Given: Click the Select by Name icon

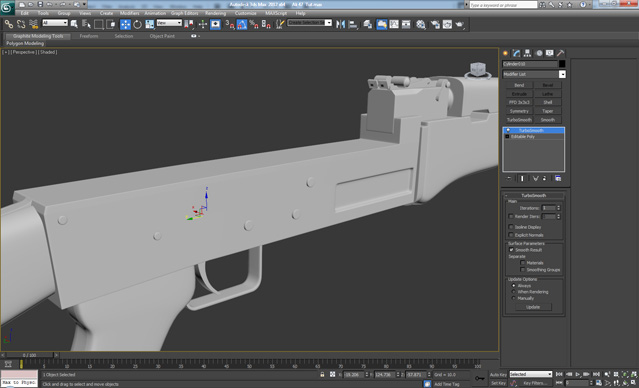Looking at the screenshot, I should pos(86,24).
